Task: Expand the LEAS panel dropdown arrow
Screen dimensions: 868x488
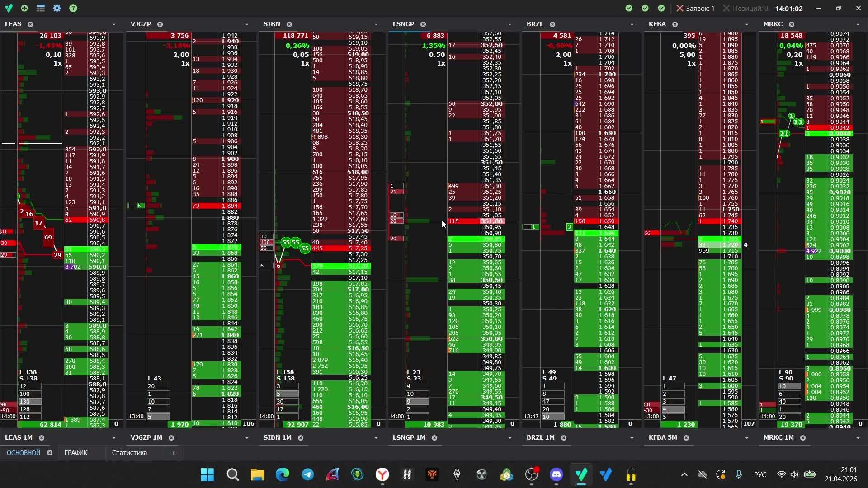Action: pos(113,24)
